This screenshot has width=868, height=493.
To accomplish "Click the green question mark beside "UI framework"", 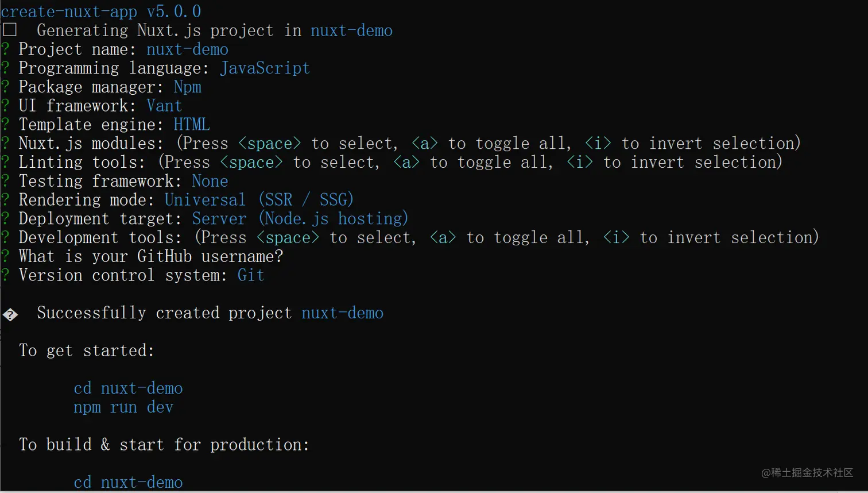I will [x=5, y=106].
